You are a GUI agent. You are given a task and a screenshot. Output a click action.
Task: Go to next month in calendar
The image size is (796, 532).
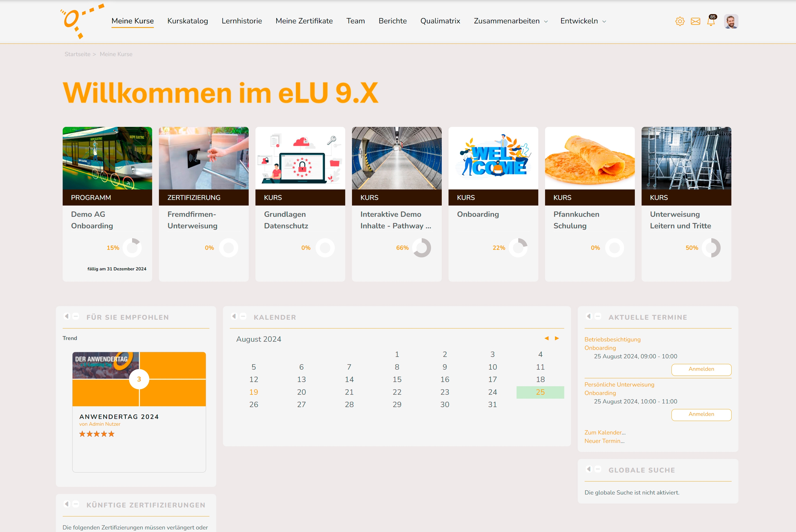[x=557, y=338]
